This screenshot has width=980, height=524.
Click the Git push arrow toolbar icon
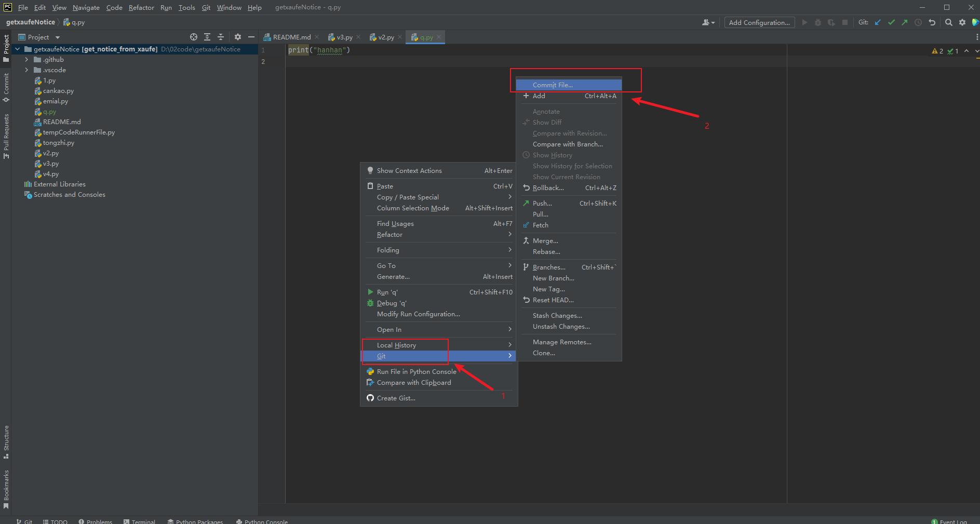pos(905,22)
